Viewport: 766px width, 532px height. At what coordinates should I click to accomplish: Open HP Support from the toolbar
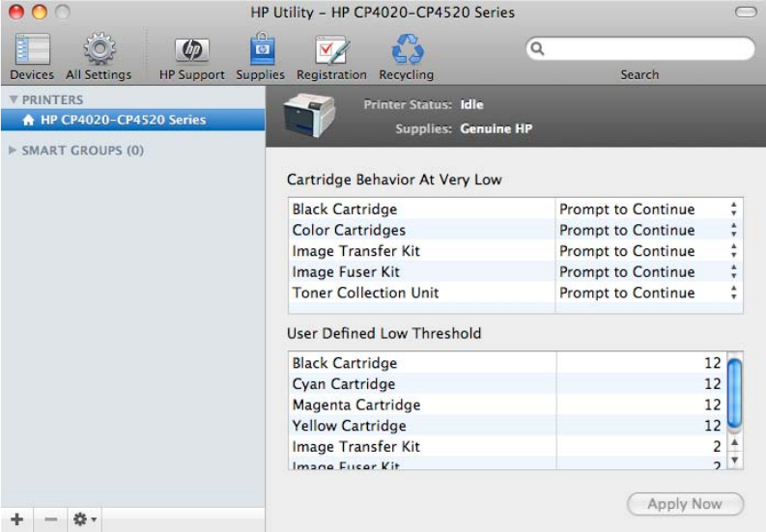point(191,50)
